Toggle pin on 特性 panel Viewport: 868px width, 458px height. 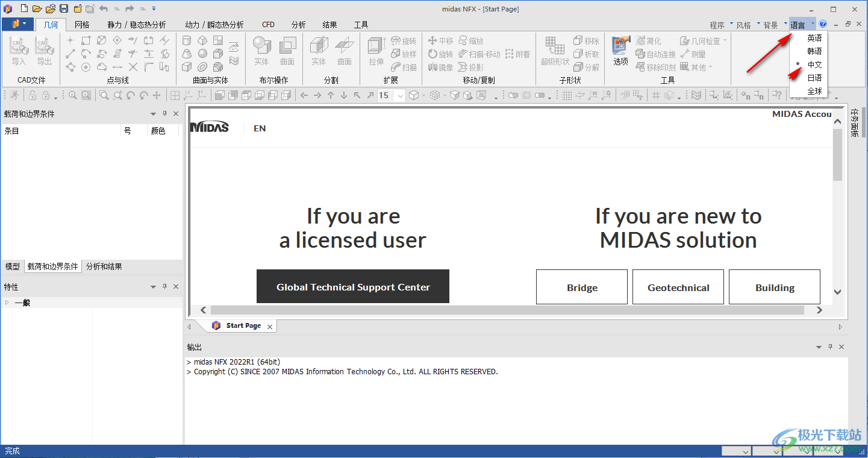click(164, 287)
